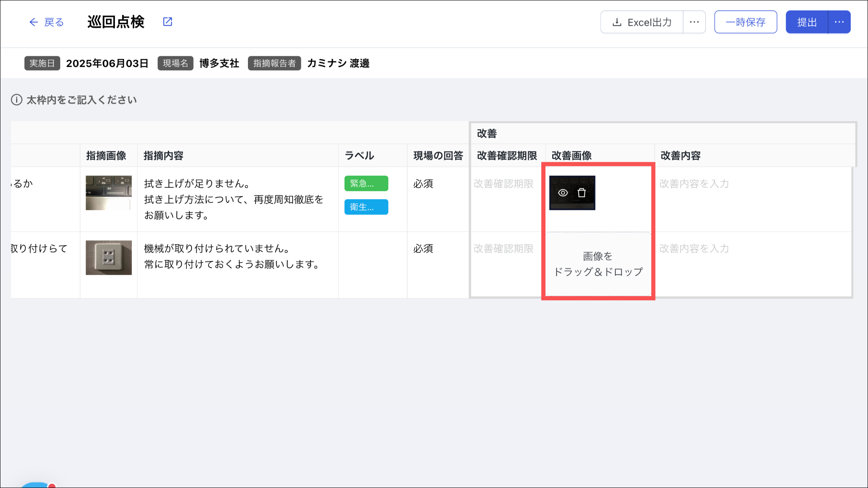
Task: Click first row 改善内容を入力 field
Action: [694, 184]
